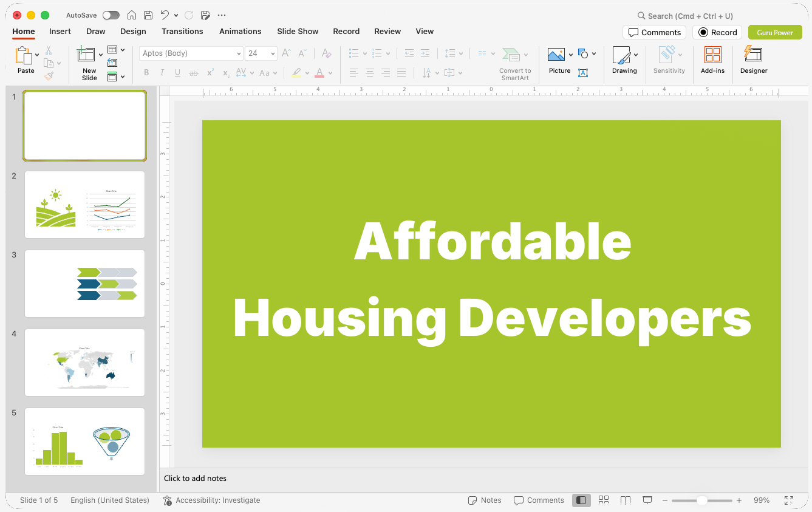This screenshot has height=512, width=812.
Task: Click the Subscript icon
Action: click(226, 73)
